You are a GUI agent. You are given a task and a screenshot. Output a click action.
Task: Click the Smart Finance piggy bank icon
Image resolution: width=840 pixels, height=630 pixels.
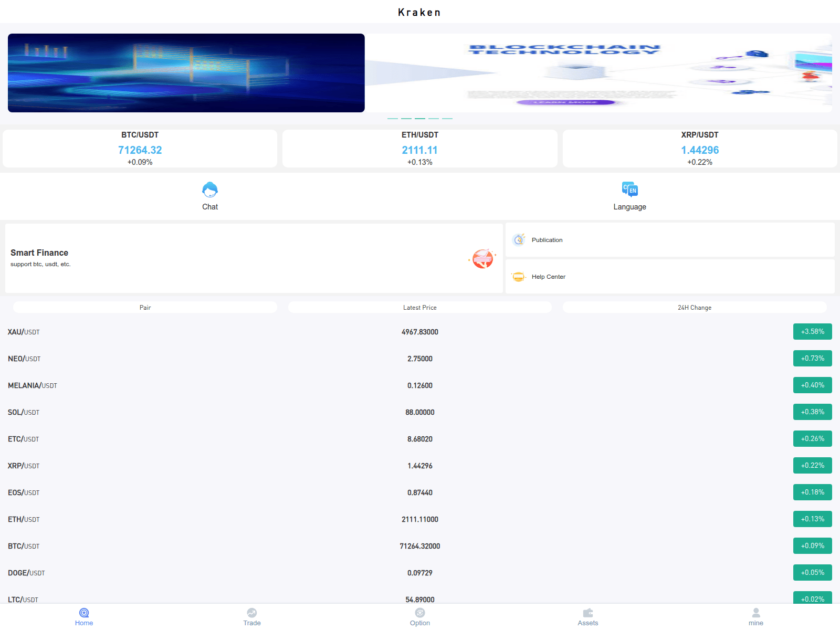point(482,258)
